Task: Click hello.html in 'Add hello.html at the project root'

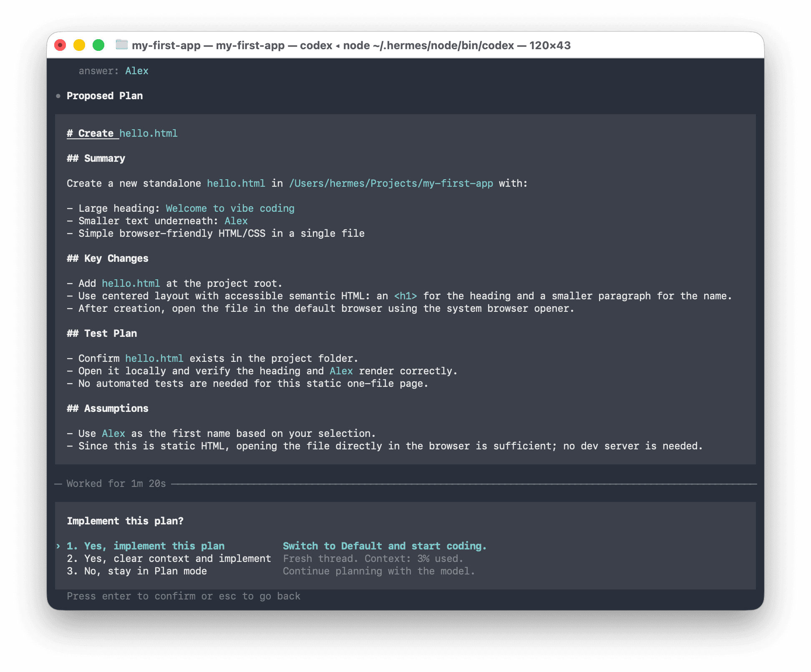Action: [x=131, y=283]
